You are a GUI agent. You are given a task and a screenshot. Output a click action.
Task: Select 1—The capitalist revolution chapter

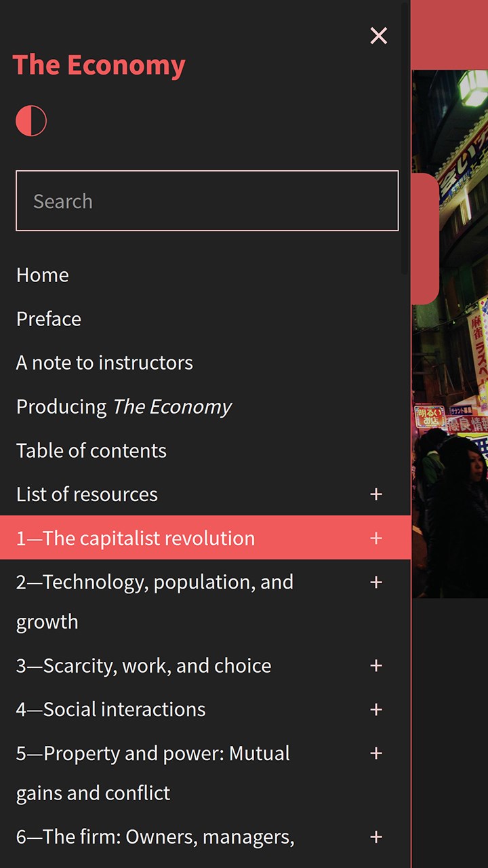136,538
